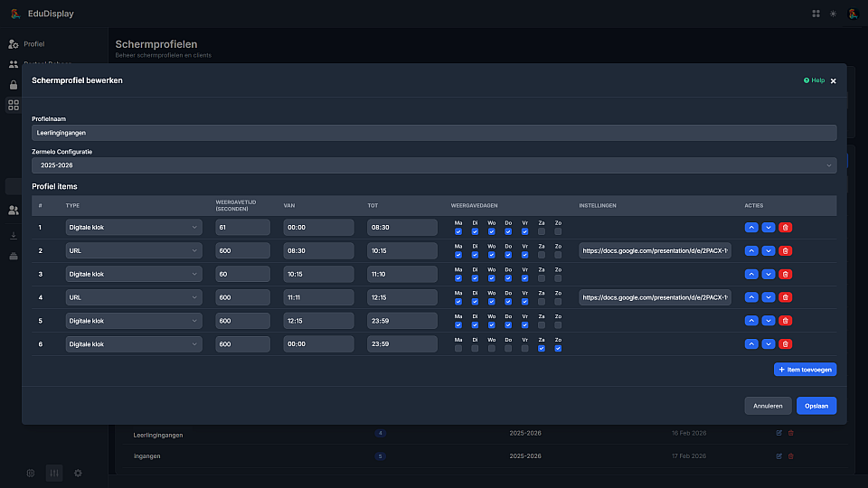This screenshot has width=868, height=488.
Task: Disable Zo checkbox in row 6
Action: pos(558,348)
